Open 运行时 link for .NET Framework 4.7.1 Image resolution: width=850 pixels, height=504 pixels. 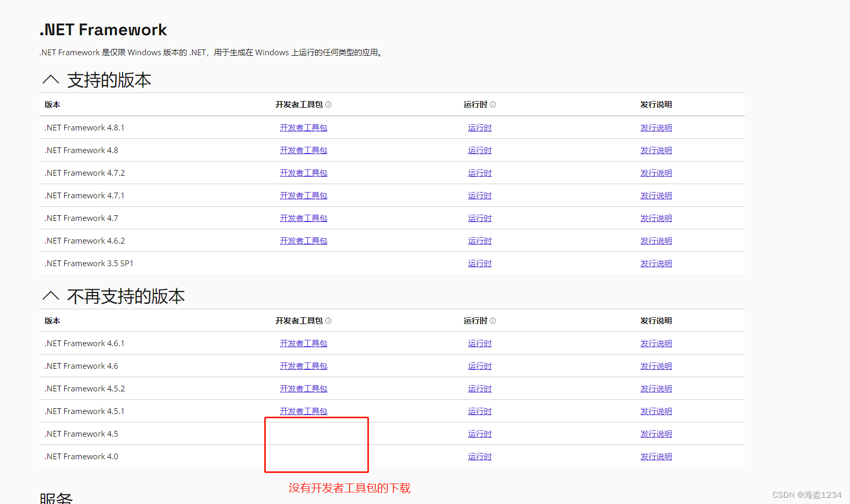pos(479,195)
